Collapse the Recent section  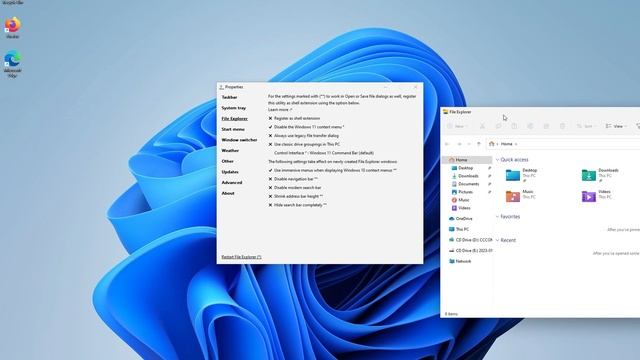[497, 240]
